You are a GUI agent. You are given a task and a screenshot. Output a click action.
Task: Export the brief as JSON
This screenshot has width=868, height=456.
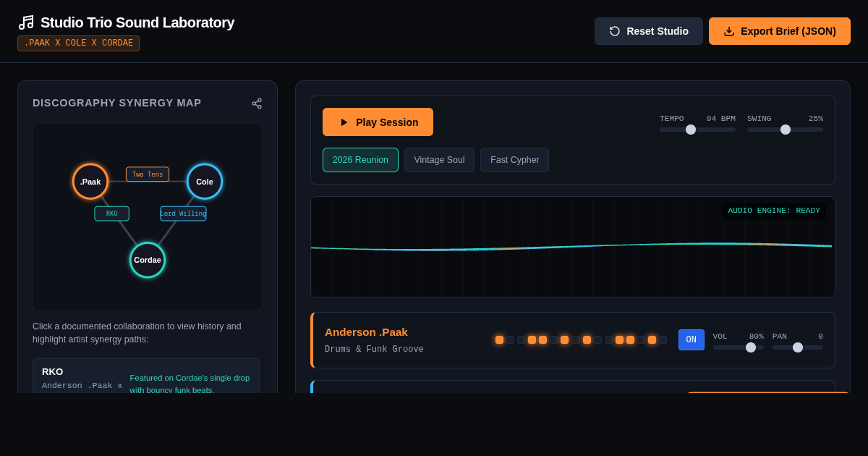pos(780,31)
